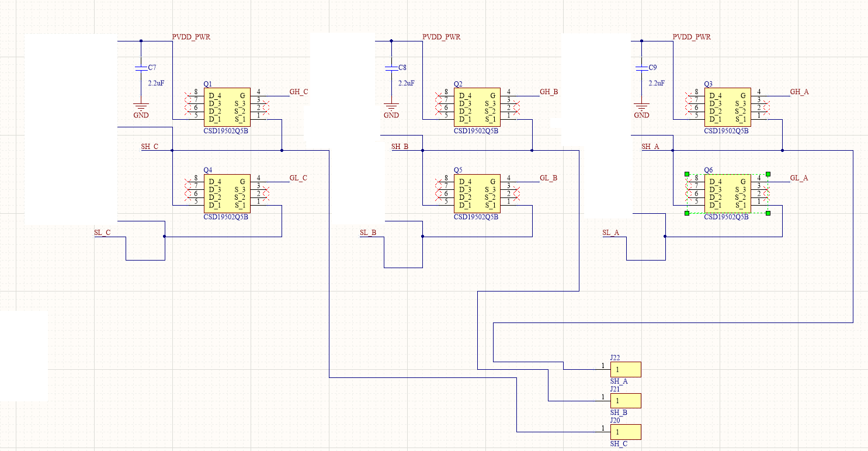Click the selected Q6 MOSFET component body

tap(727, 193)
